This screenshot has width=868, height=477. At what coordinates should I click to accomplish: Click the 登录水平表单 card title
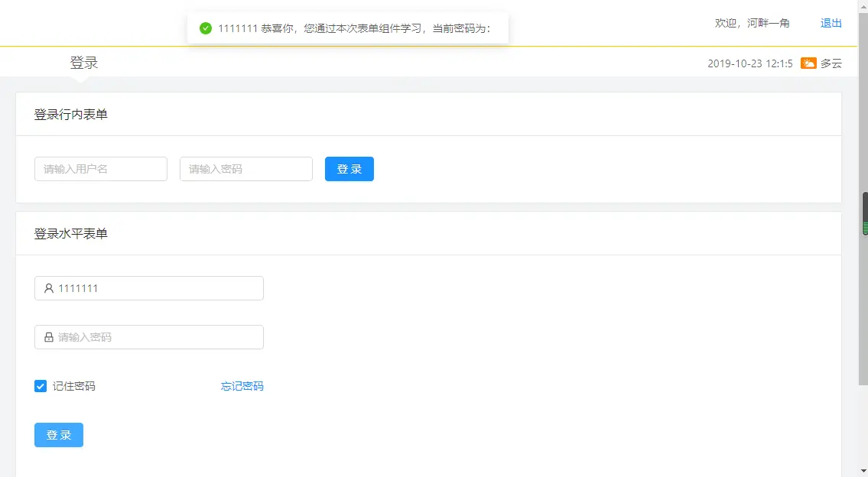click(71, 234)
